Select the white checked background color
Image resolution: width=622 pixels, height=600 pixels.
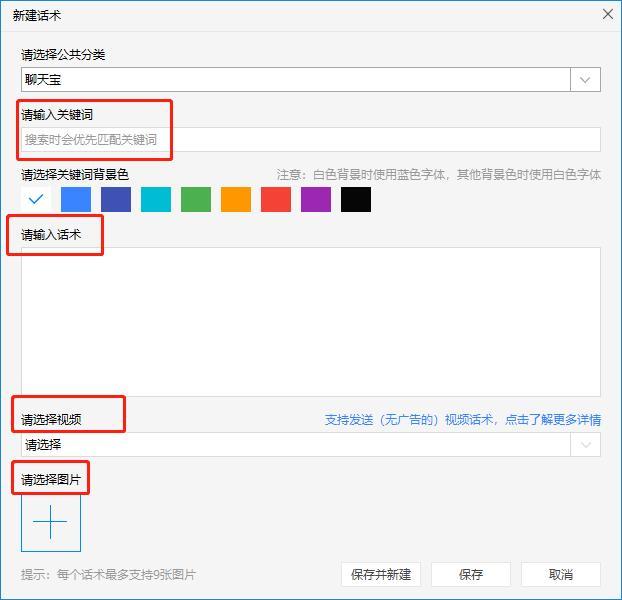[36, 199]
